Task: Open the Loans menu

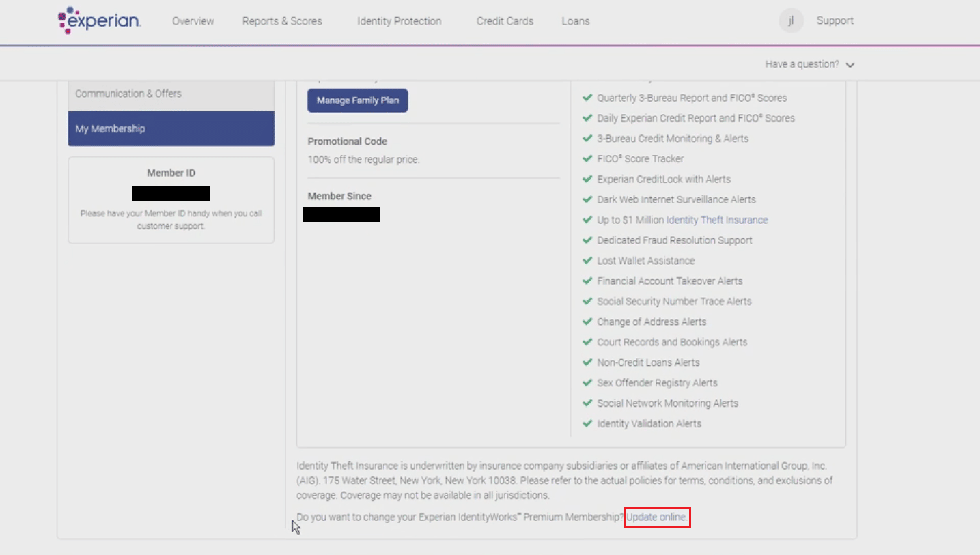Action: tap(576, 21)
